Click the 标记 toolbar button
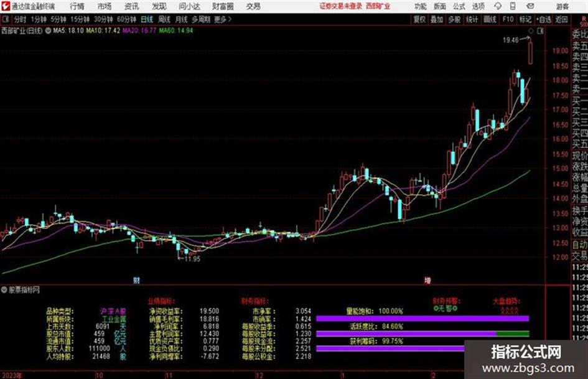The image size is (588, 379). (525, 19)
